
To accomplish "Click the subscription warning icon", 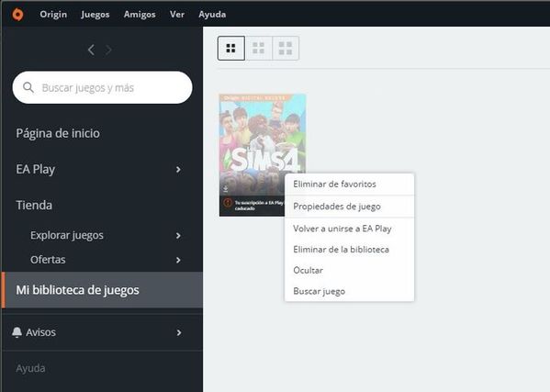I will pyautogui.click(x=228, y=203).
